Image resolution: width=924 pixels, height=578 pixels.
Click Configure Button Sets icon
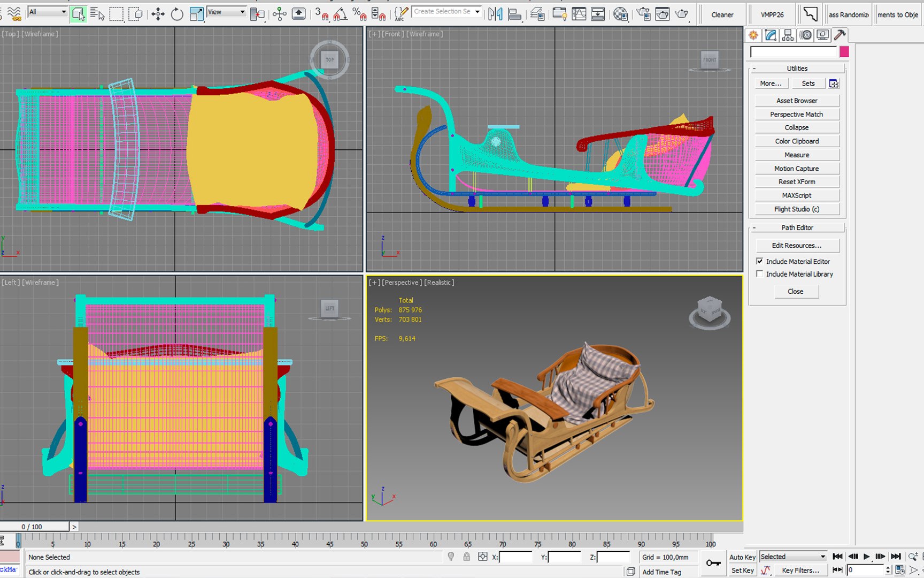coord(834,83)
